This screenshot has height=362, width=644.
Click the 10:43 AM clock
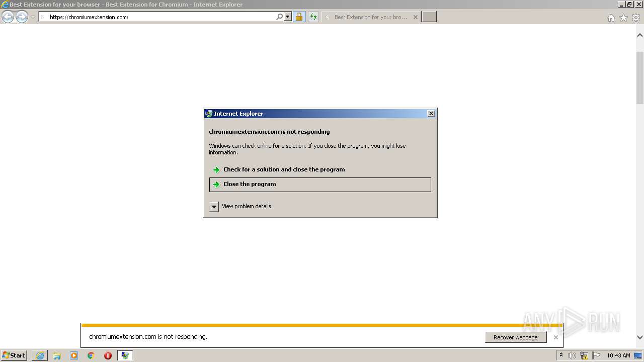(x=618, y=355)
